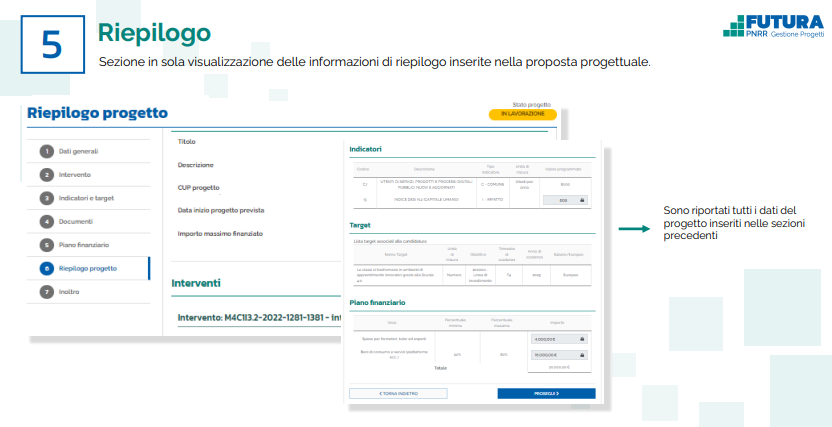The image size is (832, 427).
Task: Click the Titolo field label
Action: [187, 142]
